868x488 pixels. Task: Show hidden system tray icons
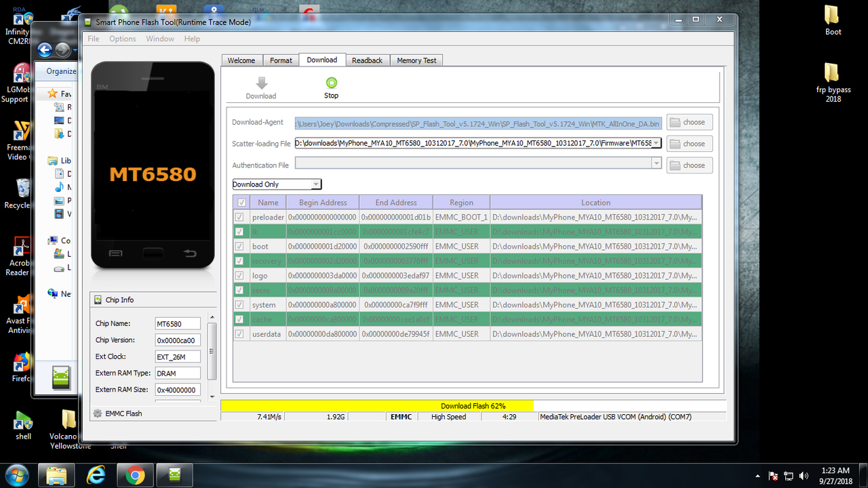pyautogui.click(x=757, y=476)
